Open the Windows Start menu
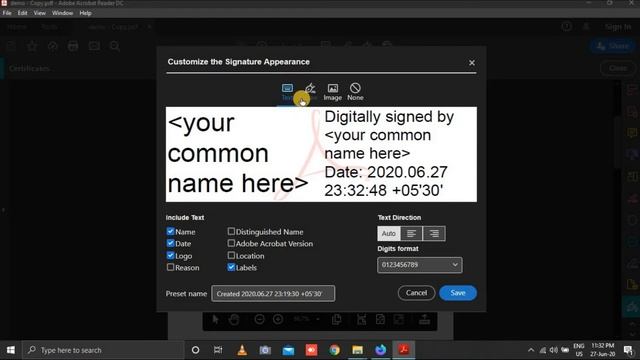The width and height of the screenshot is (640, 360). point(11,350)
